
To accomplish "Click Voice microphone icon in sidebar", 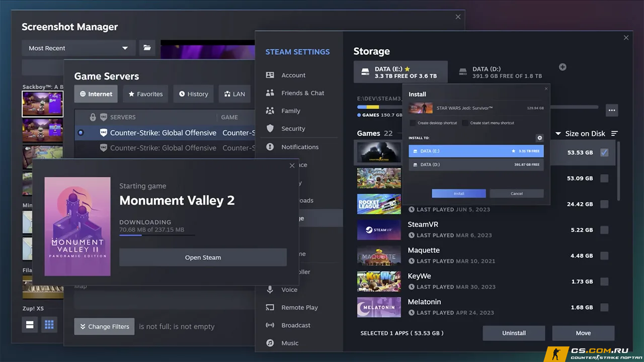I will [x=270, y=290].
